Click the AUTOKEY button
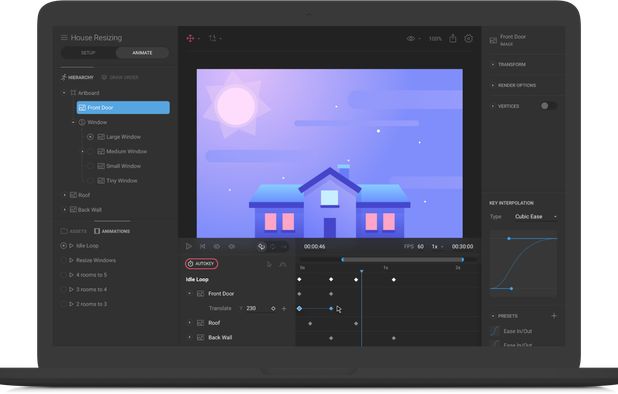The width and height of the screenshot is (618, 394). 201,264
